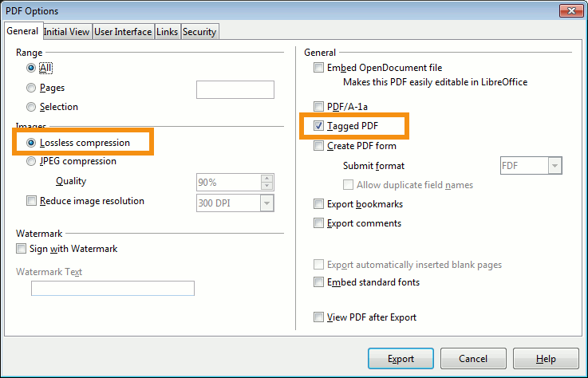Tick the Export bookmarks checkbox

[319, 204]
